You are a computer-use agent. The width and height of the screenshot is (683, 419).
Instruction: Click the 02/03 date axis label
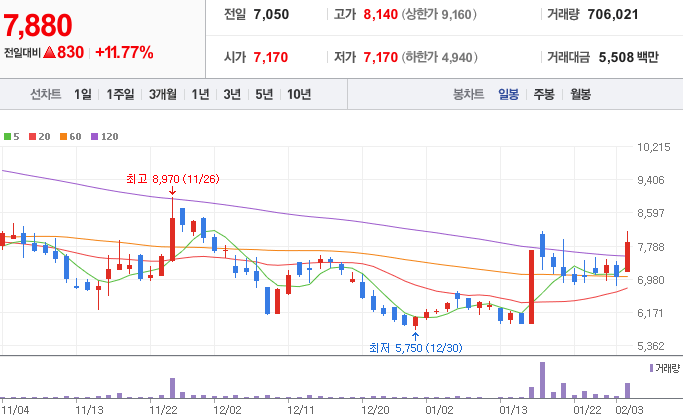(629, 410)
